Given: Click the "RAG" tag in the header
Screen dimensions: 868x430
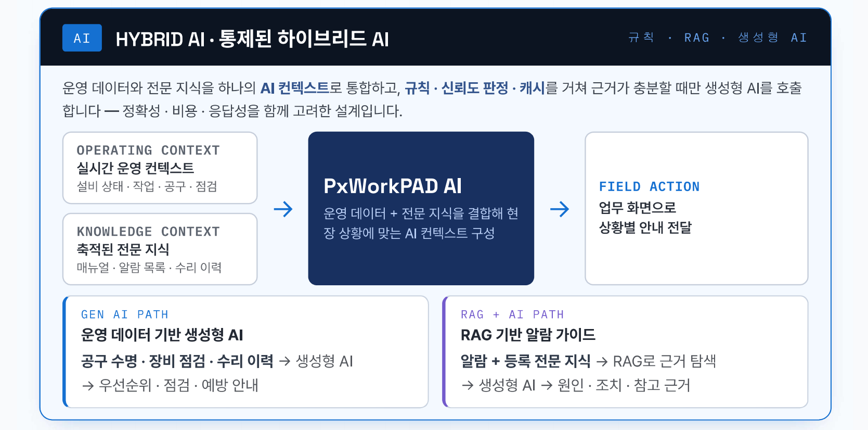Looking at the screenshot, I should [697, 37].
